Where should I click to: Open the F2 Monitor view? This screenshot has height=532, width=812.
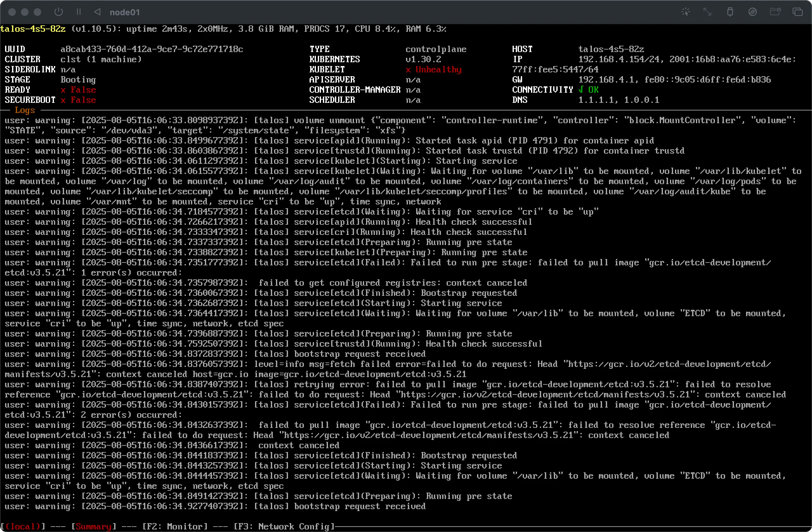(x=176, y=527)
